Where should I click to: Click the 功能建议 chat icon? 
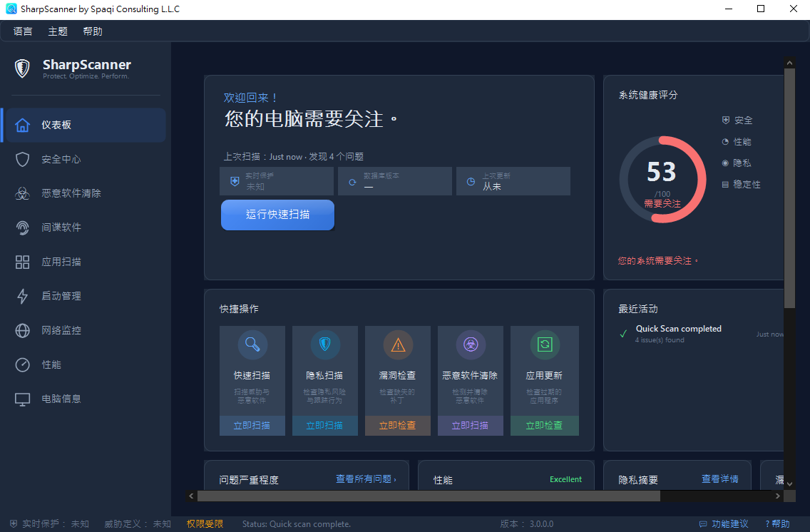coord(703,524)
